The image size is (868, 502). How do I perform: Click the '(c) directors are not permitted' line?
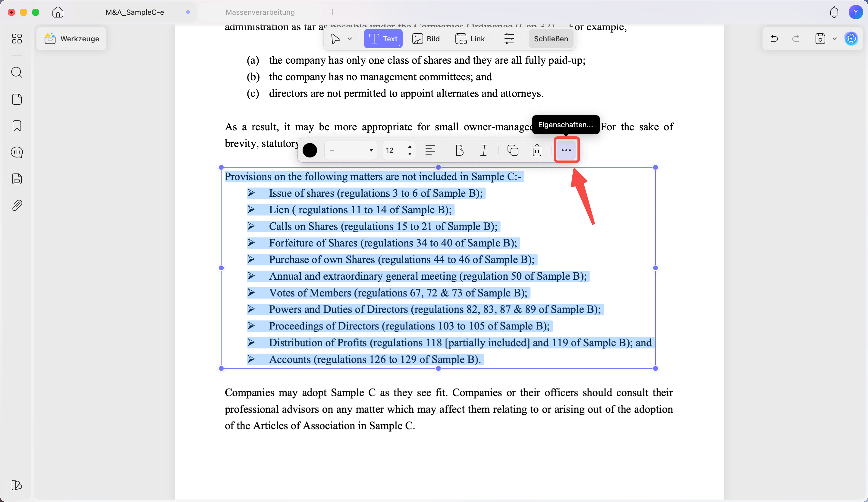pos(395,94)
